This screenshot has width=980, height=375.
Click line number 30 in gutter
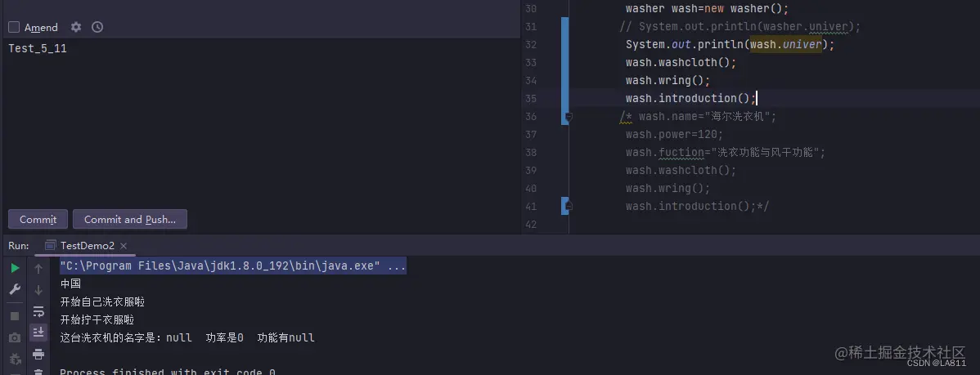point(531,9)
